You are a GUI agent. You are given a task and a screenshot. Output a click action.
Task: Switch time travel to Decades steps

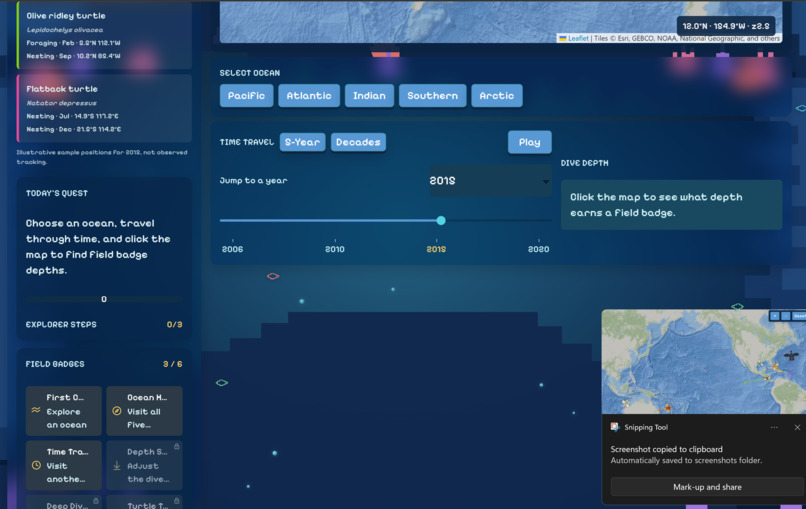[358, 142]
